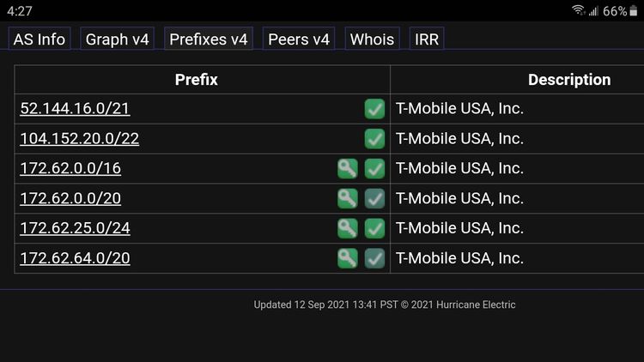
Task: Go to the Whois tab
Action: tap(372, 39)
